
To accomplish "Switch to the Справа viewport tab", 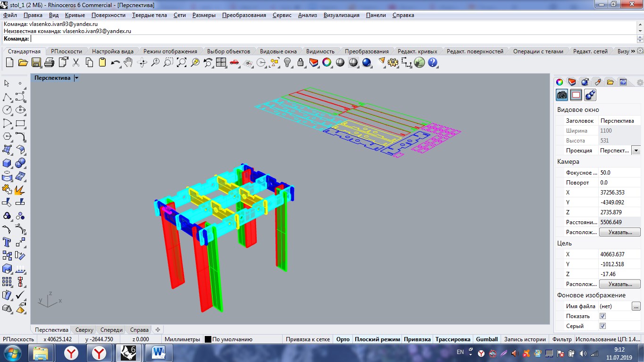I will (139, 330).
